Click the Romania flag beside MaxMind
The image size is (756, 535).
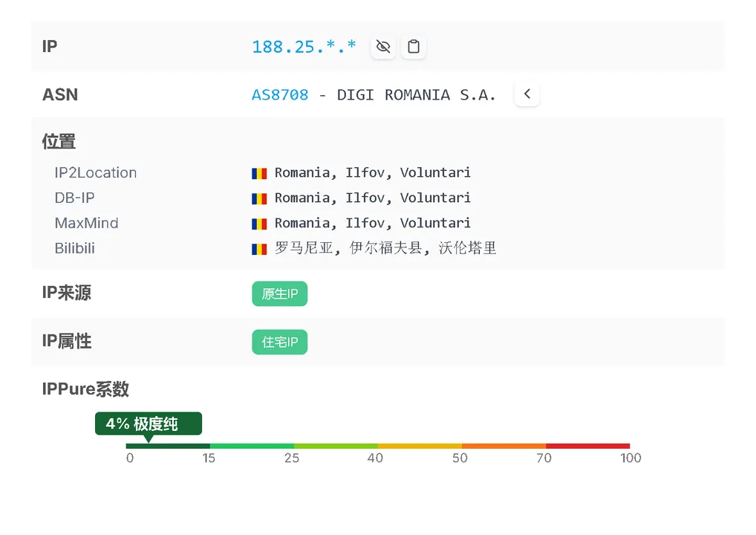258,223
